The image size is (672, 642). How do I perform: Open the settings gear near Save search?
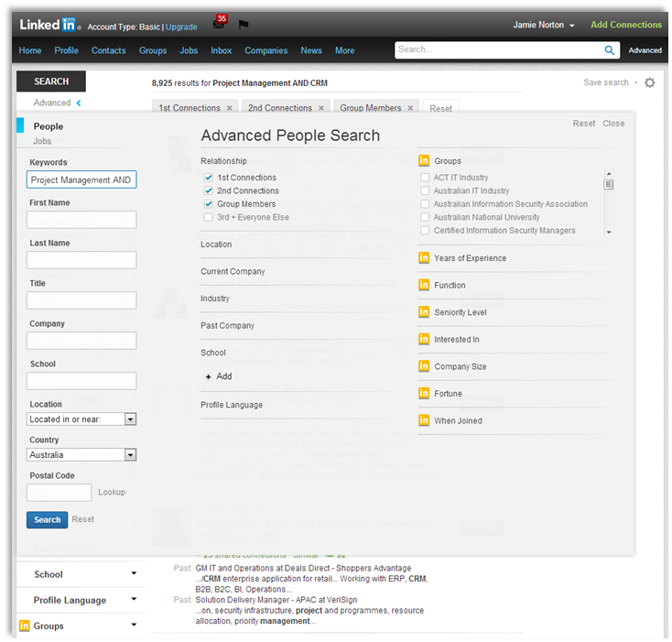(649, 82)
